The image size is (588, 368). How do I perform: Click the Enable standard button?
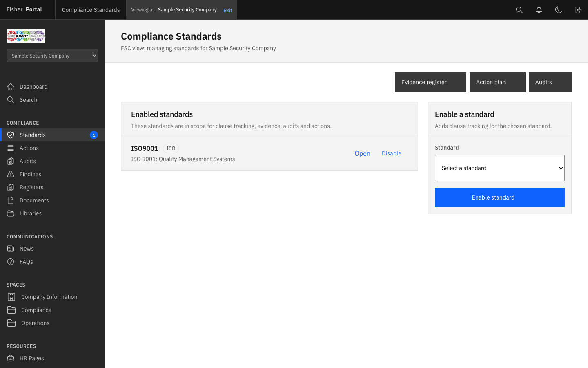pos(499,197)
